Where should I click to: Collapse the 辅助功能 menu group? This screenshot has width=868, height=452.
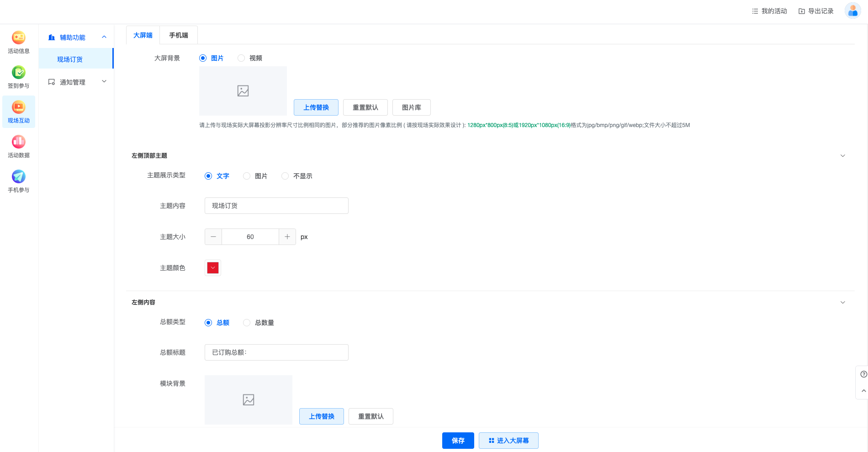pos(104,37)
